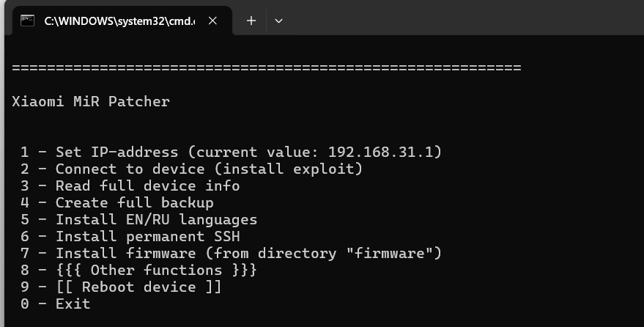This screenshot has width=644, height=327.
Task: Expand the new tab profile dropdown
Action: pos(278,21)
